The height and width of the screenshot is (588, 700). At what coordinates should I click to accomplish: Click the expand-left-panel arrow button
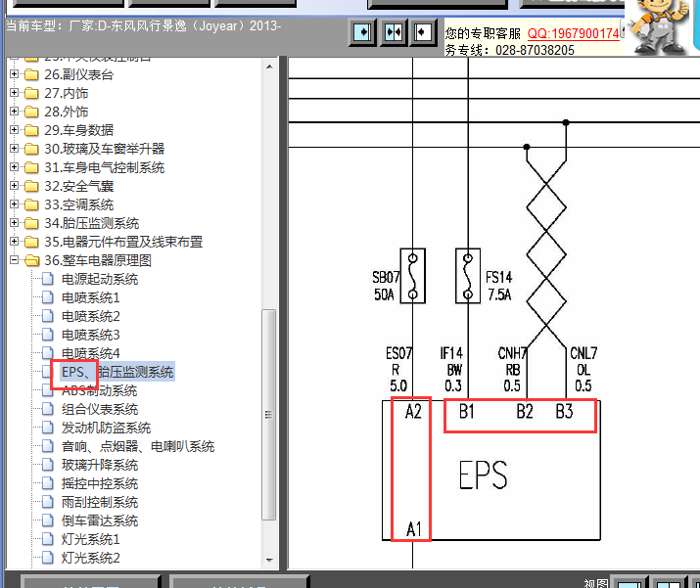(x=362, y=32)
